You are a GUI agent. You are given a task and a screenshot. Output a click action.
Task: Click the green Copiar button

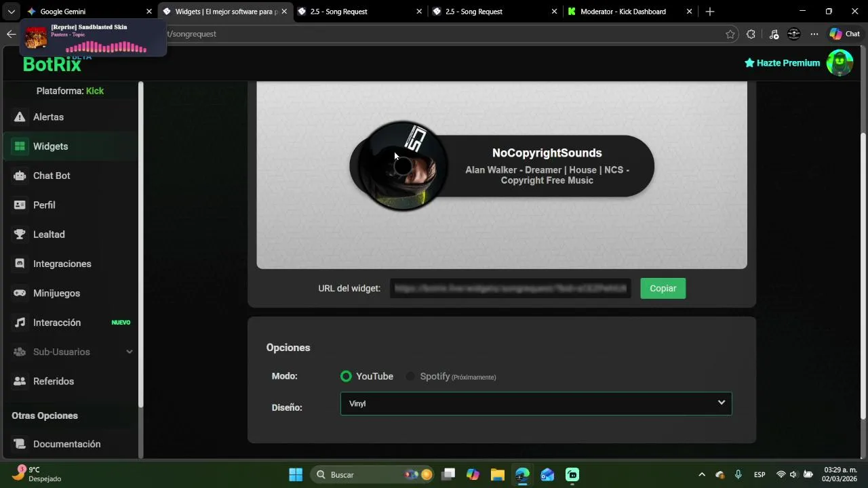click(x=663, y=289)
